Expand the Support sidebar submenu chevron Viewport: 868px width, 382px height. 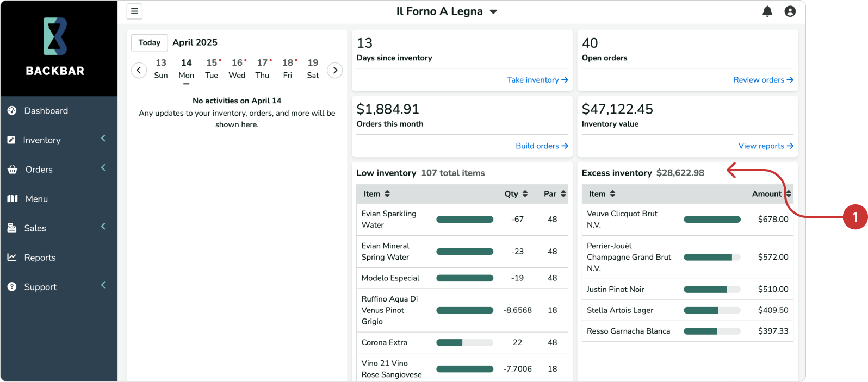103,285
